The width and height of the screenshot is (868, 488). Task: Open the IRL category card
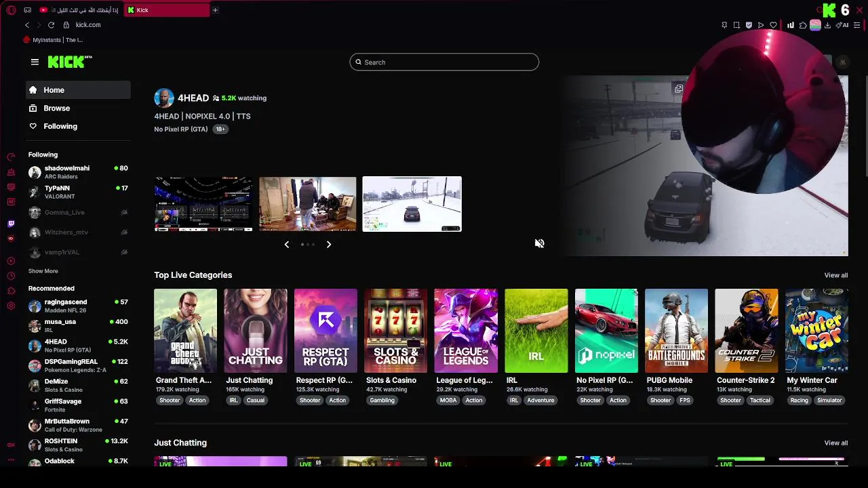(536, 331)
